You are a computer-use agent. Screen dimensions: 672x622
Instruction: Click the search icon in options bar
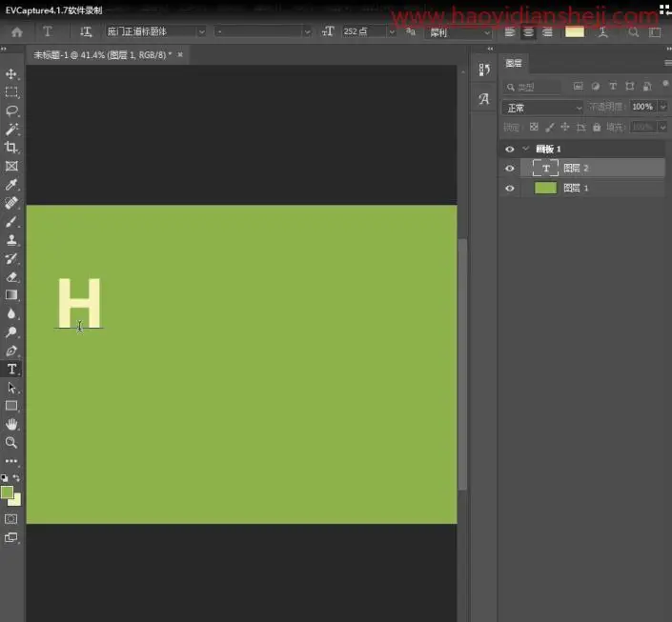(x=634, y=32)
